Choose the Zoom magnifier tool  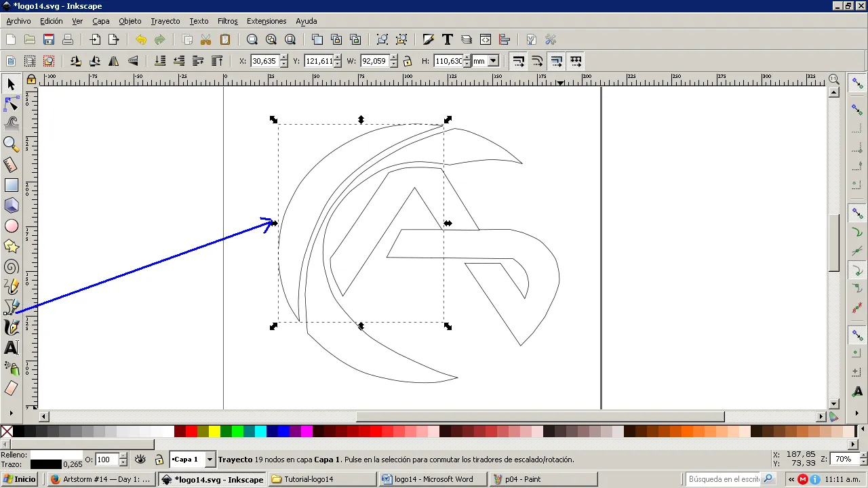pyautogui.click(x=11, y=144)
